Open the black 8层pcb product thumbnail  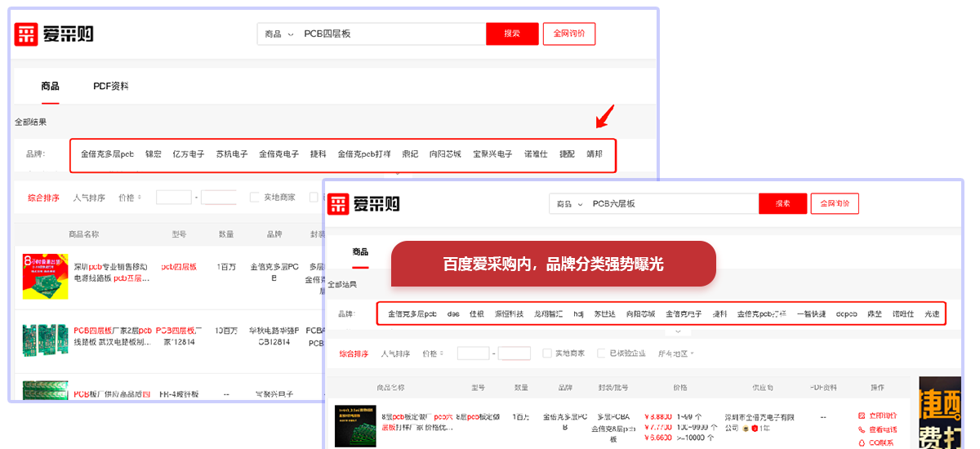pyautogui.click(x=355, y=425)
